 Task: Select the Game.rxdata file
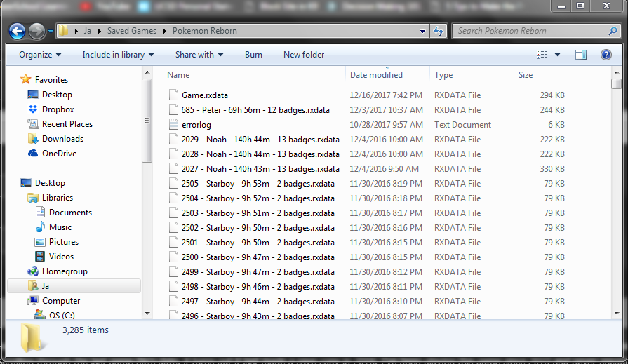204,95
